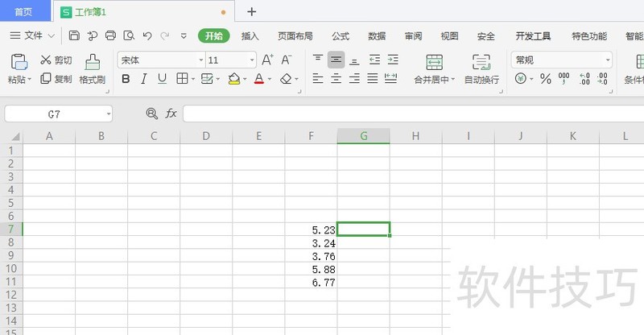Screen dimensions: 644x335
Task: Click decrease indent icon
Action: 374,60
